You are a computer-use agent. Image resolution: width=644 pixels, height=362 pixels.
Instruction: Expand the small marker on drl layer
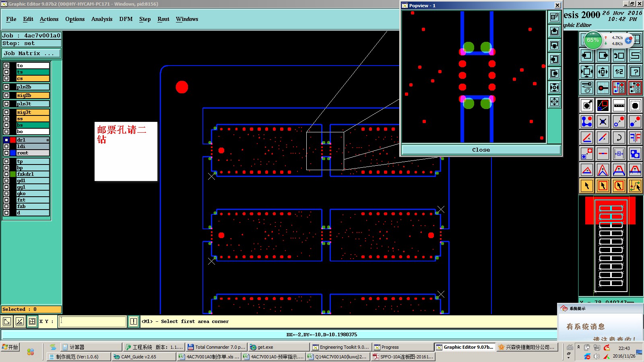pyautogui.click(x=47, y=140)
